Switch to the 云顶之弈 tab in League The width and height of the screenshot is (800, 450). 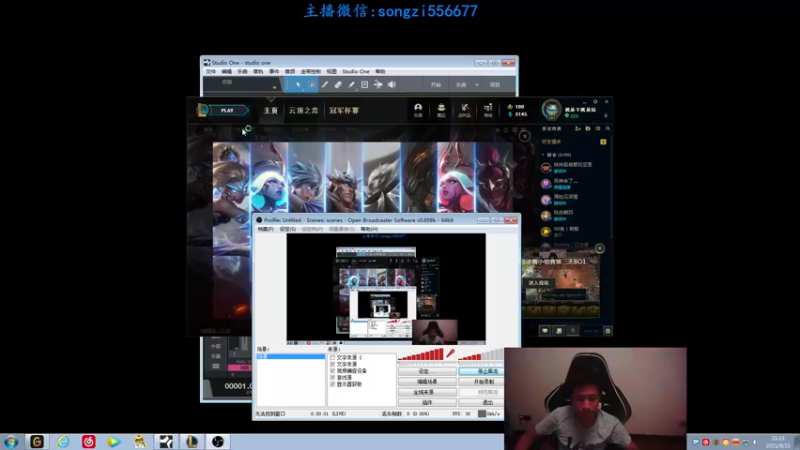coord(304,110)
